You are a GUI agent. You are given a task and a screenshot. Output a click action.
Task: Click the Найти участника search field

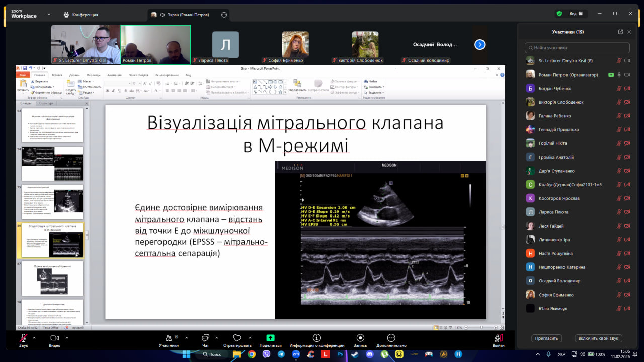pos(577,48)
